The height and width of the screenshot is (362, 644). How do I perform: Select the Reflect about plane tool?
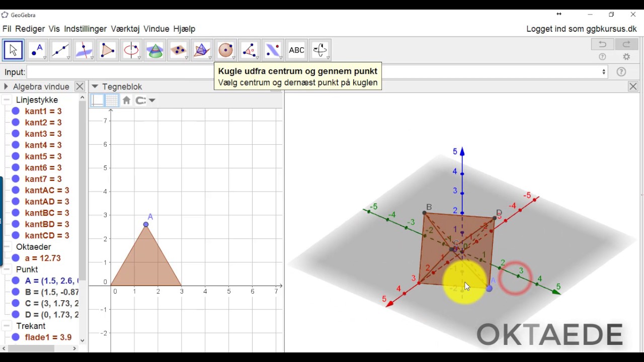tap(273, 50)
